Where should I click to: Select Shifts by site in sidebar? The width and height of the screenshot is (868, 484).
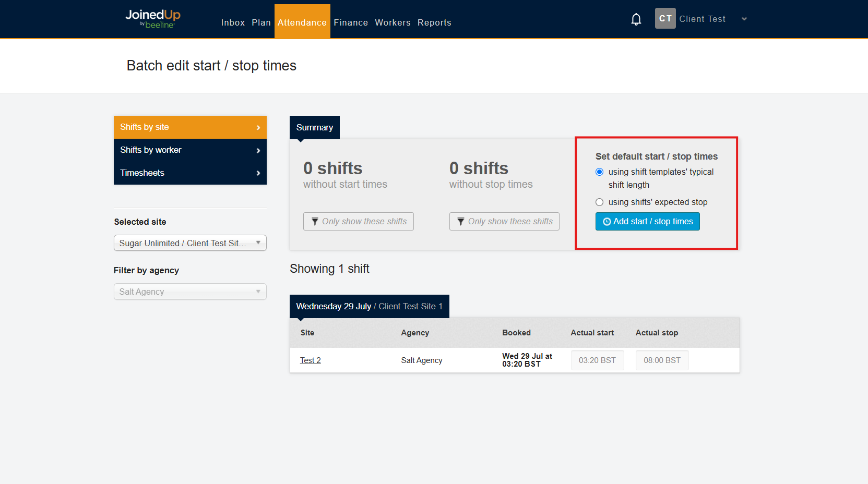[x=190, y=127]
